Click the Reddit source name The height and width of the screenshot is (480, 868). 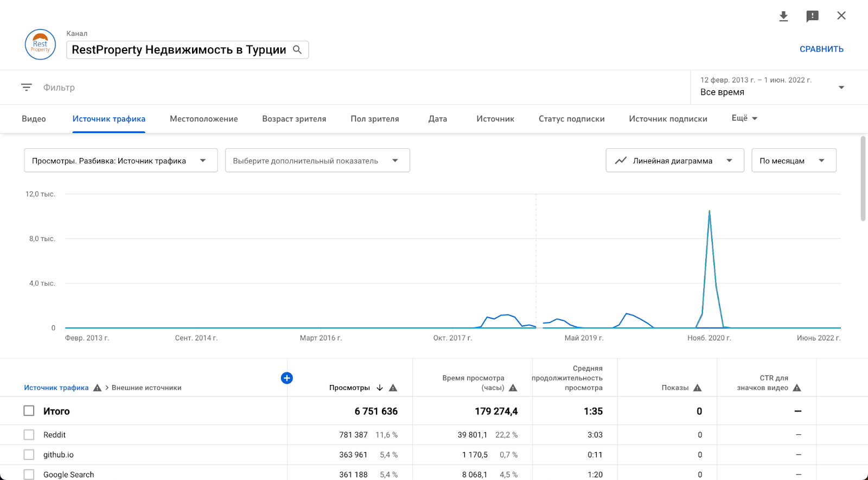pyautogui.click(x=54, y=435)
